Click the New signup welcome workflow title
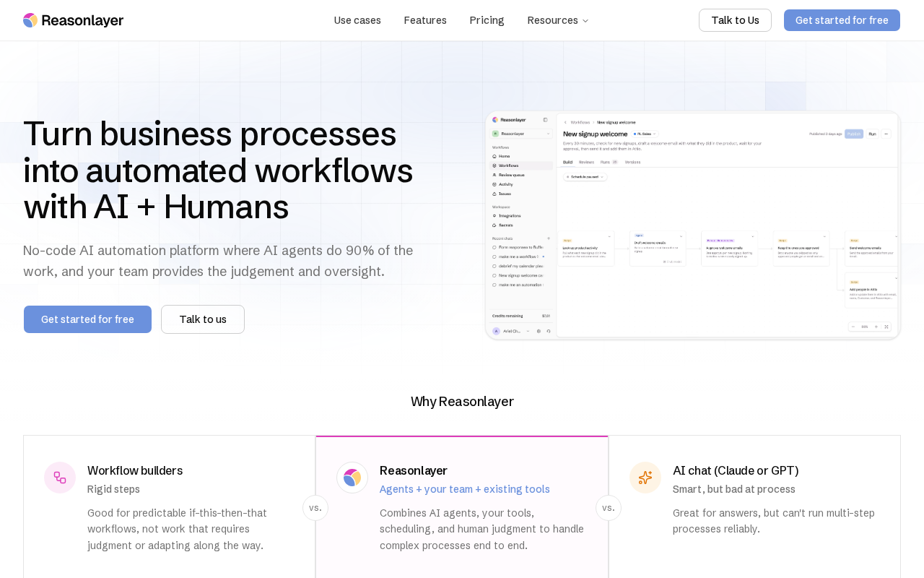Image resolution: width=924 pixels, height=578 pixels. 595,134
